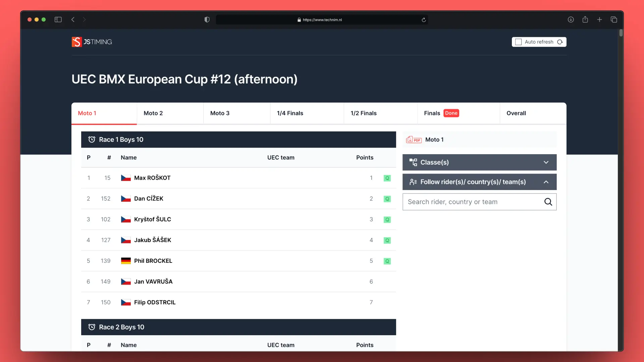Open the Safari sidebar panel icon

[x=58, y=20]
